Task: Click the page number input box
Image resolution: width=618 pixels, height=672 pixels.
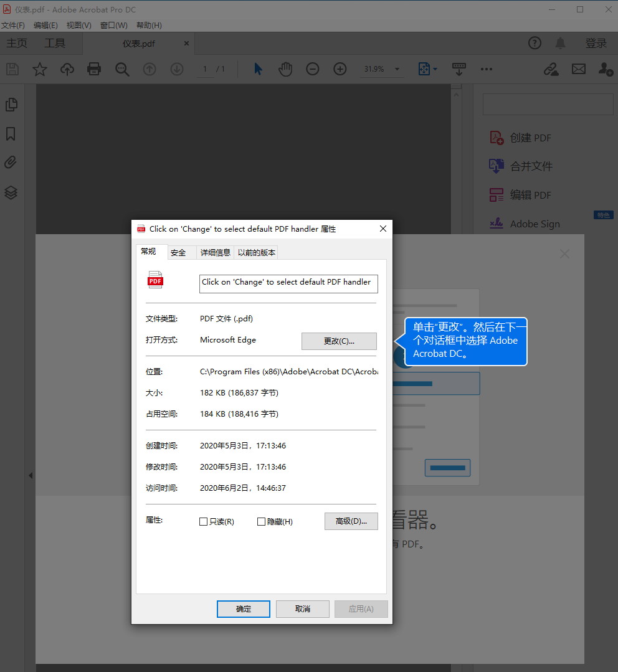Action: (206, 69)
